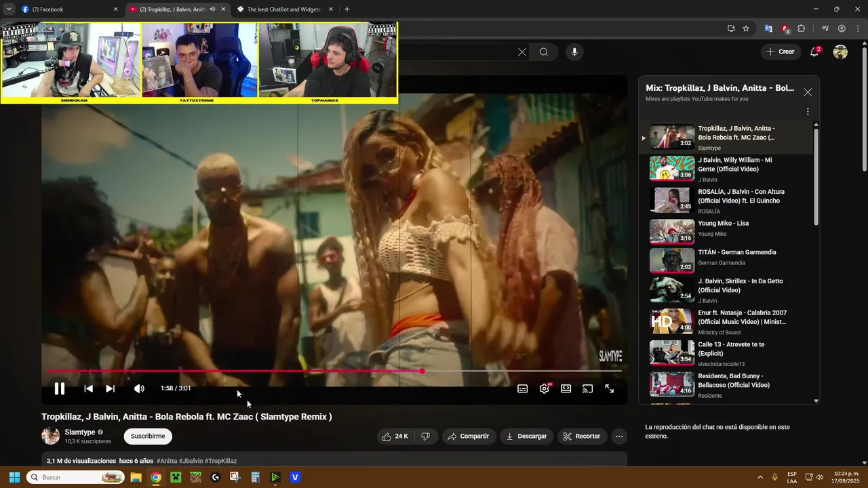Select J. Balvin, Skrillex - In Da Getto
Screen dimensions: 868x488
click(725, 290)
